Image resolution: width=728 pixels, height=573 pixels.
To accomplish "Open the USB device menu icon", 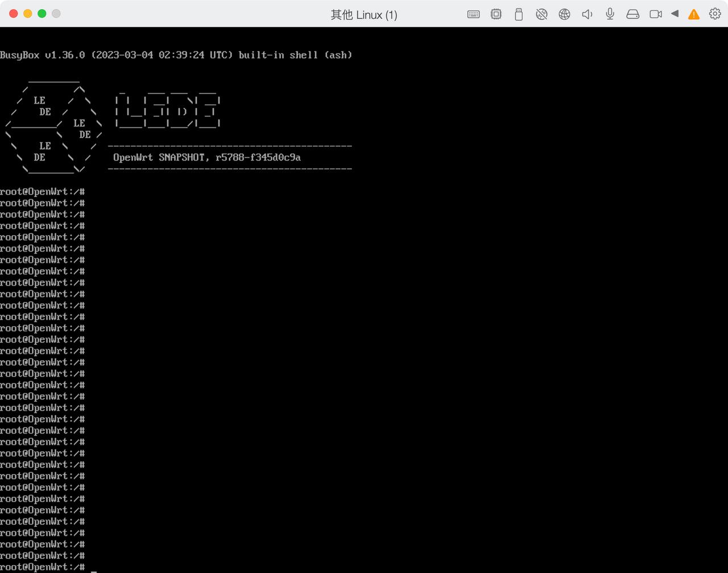I will click(x=519, y=14).
